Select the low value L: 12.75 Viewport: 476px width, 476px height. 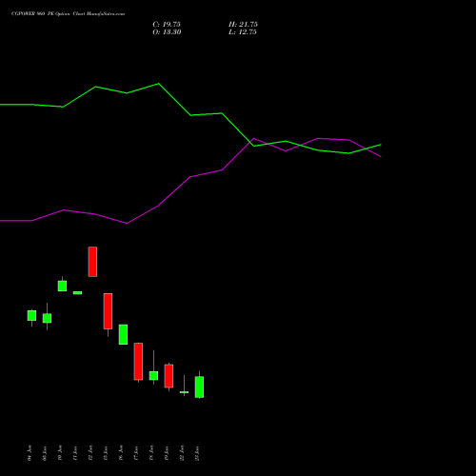click(x=243, y=32)
